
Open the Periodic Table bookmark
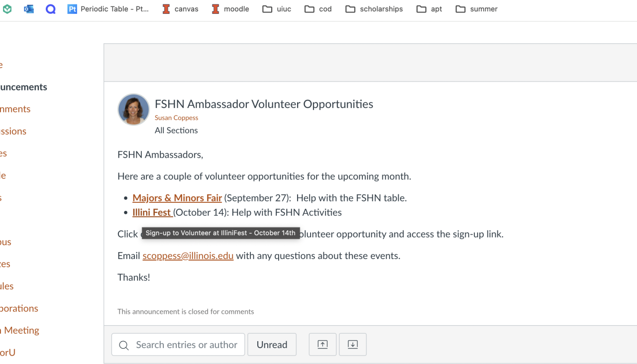[x=108, y=9]
